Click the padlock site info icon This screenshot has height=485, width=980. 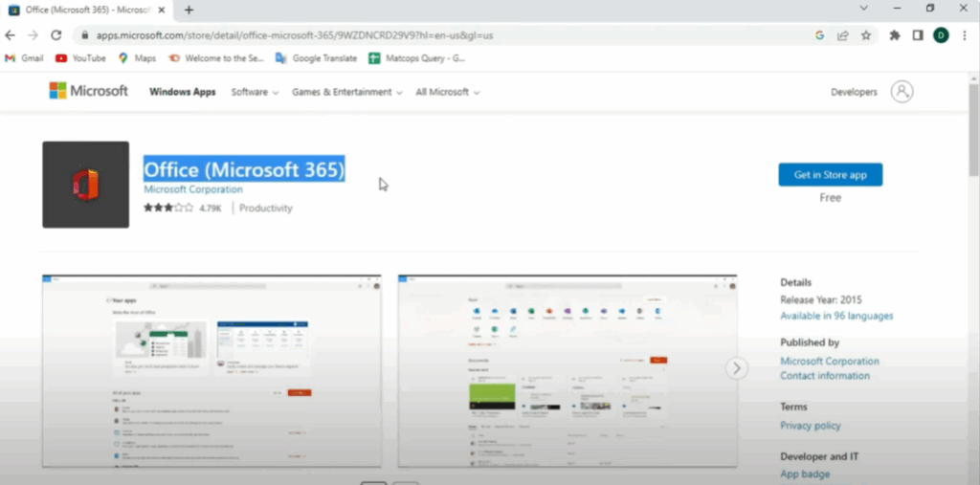(85, 35)
